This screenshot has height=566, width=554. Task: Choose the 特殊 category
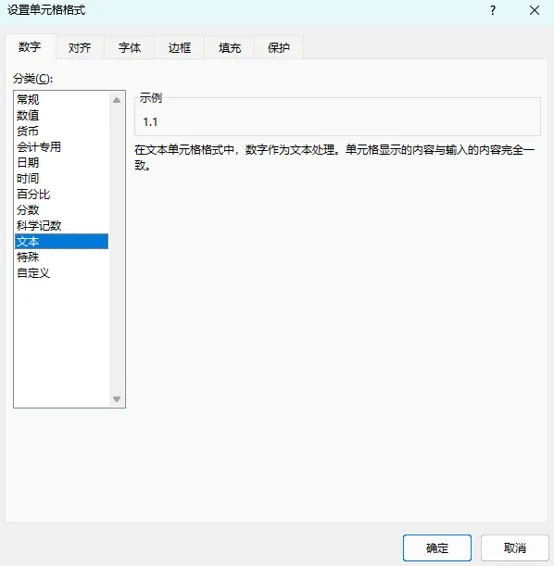pos(62,257)
